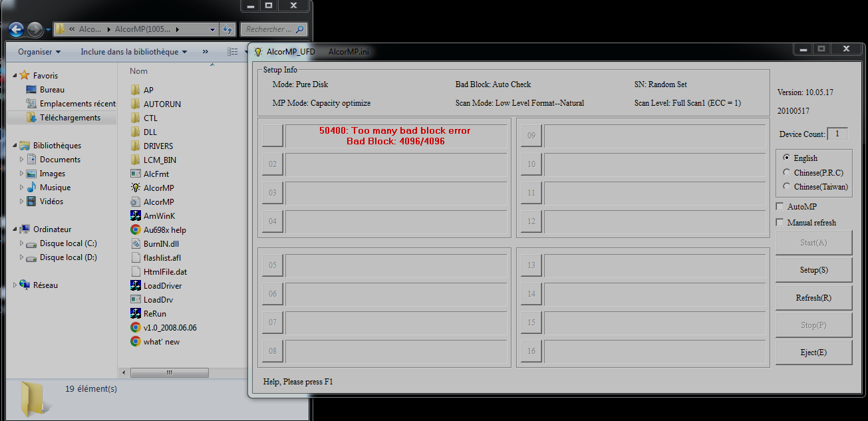Image resolution: width=868 pixels, height=421 pixels.
Task: Select the AmWinK file
Action: pos(153,215)
